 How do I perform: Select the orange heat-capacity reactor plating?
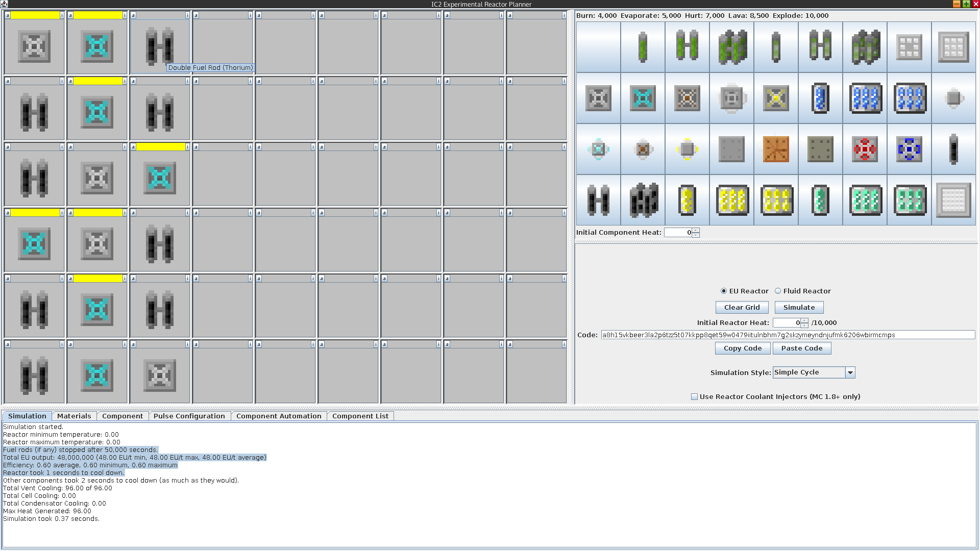click(x=776, y=149)
